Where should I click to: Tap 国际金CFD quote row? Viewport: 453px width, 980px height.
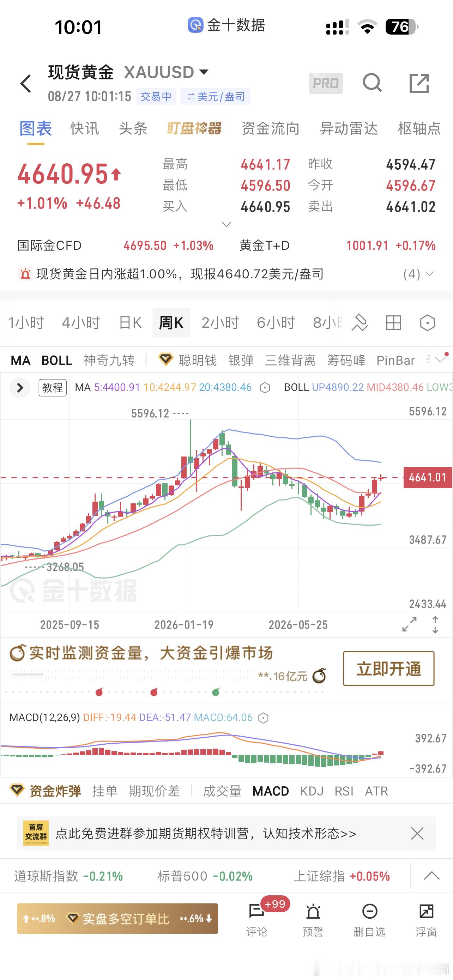coord(115,246)
